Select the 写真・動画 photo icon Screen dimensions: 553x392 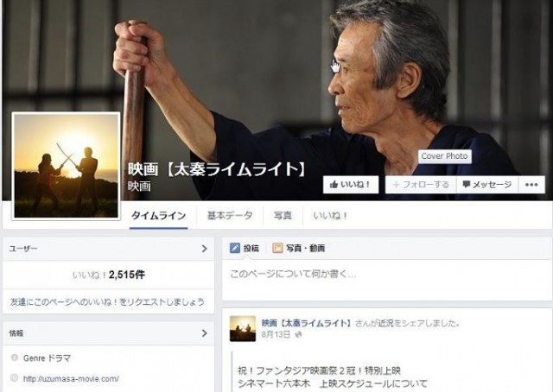tap(277, 248)
